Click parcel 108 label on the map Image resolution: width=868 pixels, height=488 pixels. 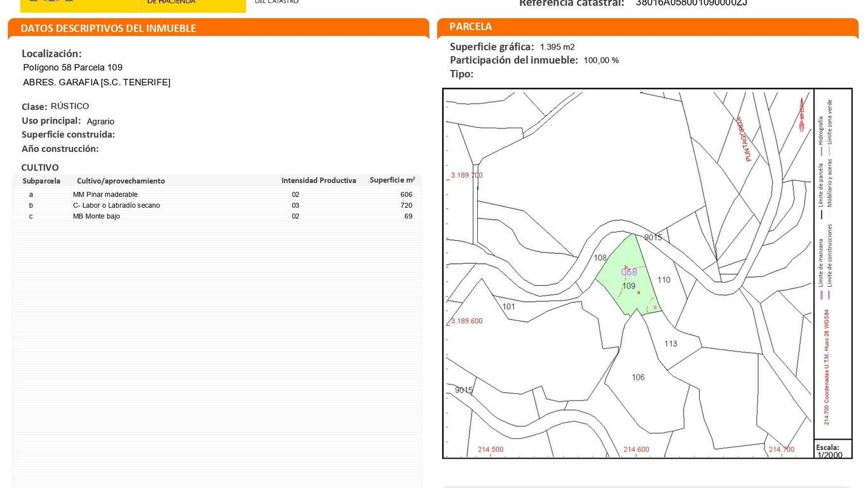[x=600, y=258]
